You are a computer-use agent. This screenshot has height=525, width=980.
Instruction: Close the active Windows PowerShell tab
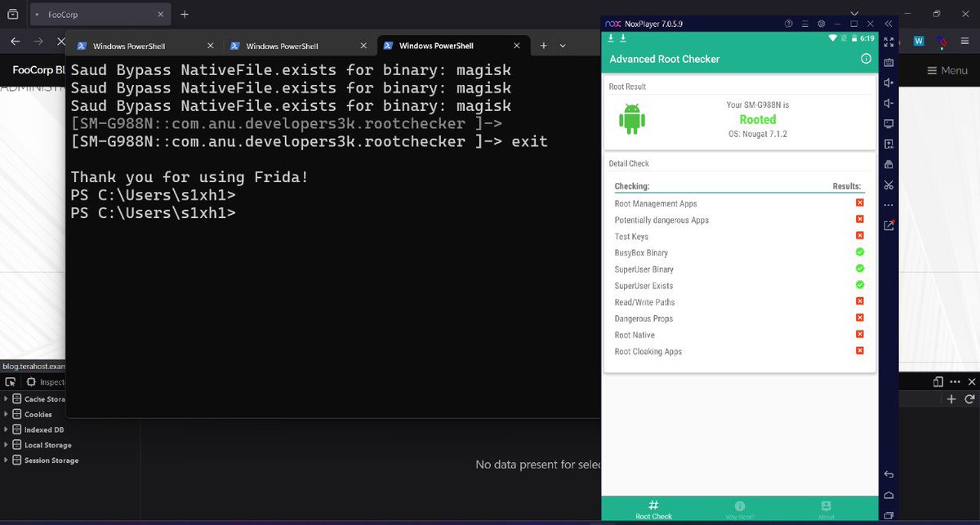click(518, 46)
